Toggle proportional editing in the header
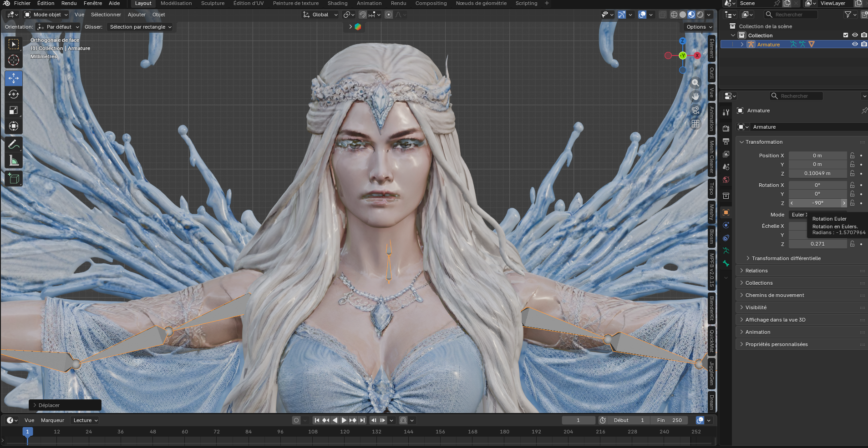Viewport: 868px width, 448px height. [x=389, y=15]
